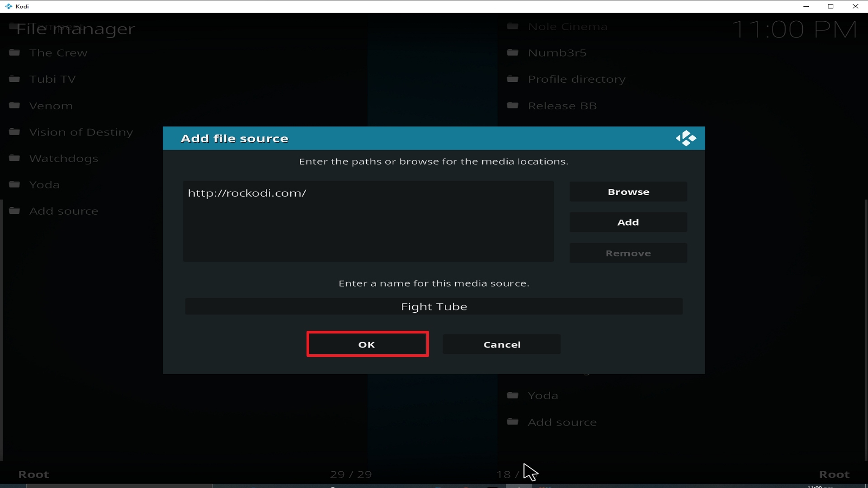This screenshot has height=488, width=868.
Task: Click the Kodi logo in dialog header
Action: [686, 138]
